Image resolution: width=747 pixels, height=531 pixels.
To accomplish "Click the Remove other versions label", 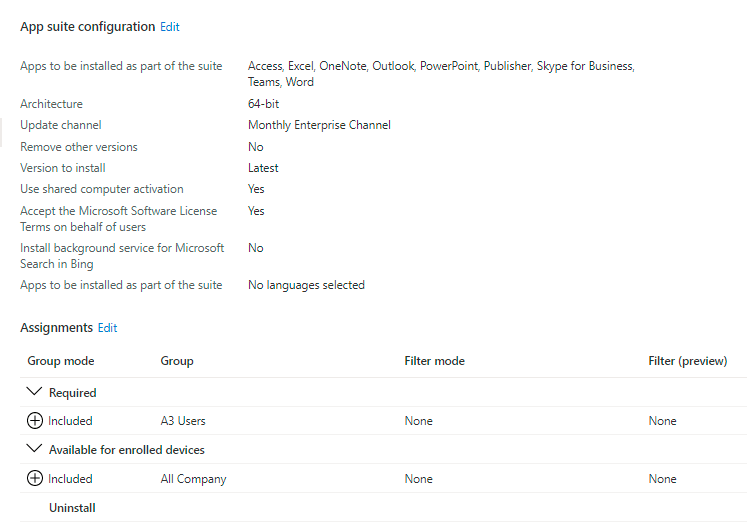I will tap(79, 147).
